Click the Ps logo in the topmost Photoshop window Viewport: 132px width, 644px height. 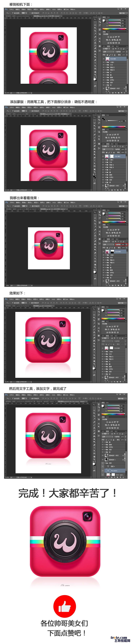tap(6, 9)
